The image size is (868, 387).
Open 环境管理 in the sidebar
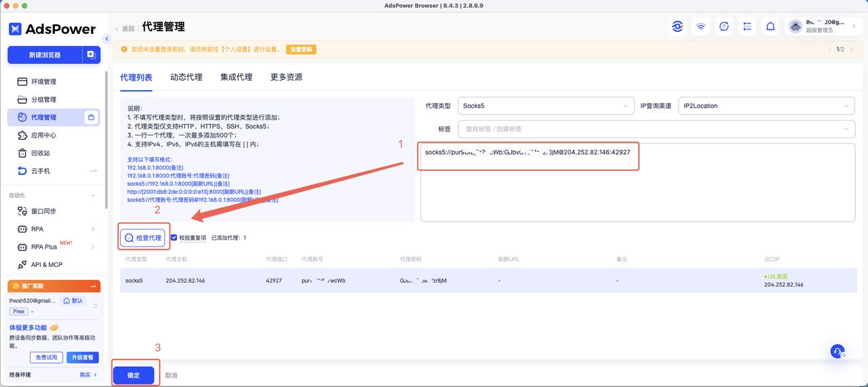(43, 82)
